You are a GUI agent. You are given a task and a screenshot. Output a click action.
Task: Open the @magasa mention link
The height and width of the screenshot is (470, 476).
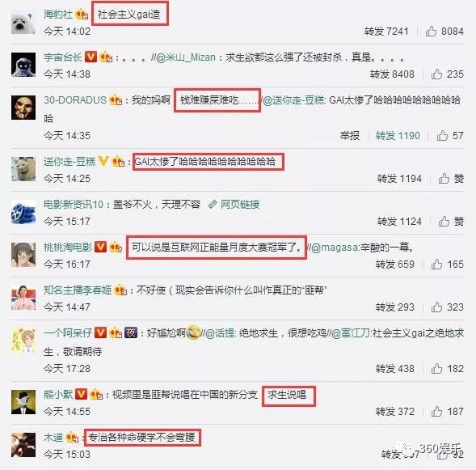coord(335,248)
